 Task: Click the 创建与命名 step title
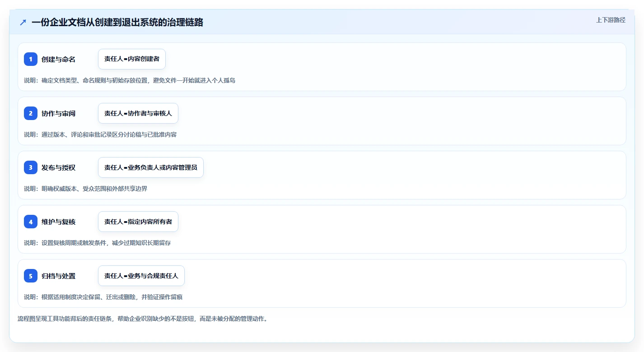click(x=58, y=59)
